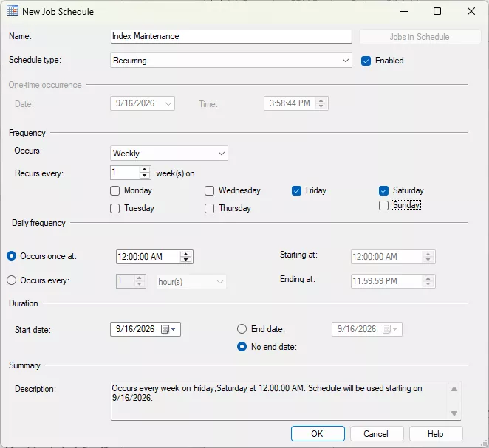Select the Occurs every radio button

point(12,280)
